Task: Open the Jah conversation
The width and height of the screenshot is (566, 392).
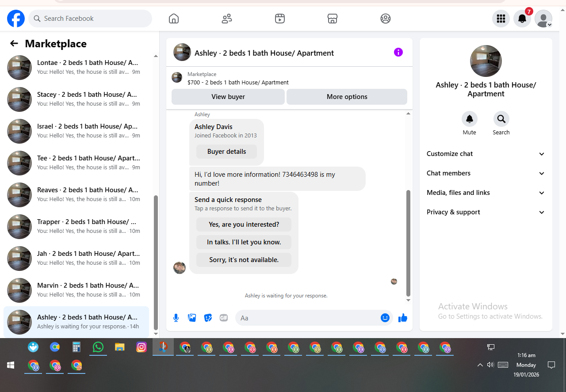Action: [76, 259]
